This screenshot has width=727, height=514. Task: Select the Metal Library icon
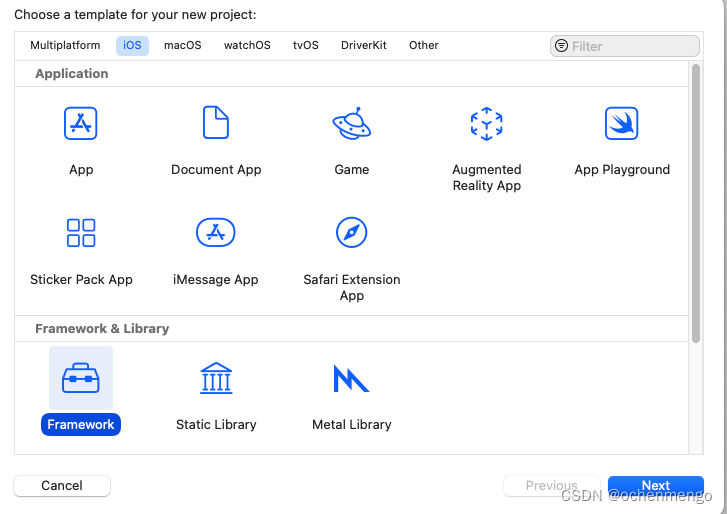[x=351, y=378]
